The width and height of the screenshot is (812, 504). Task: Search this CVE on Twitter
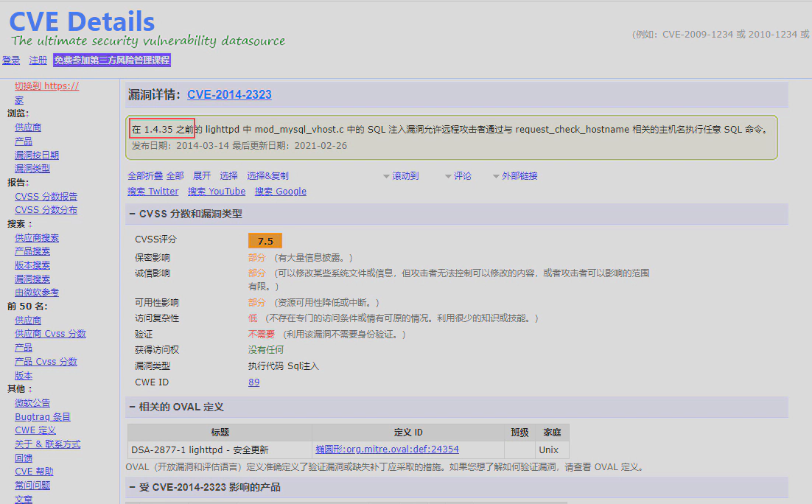[x=153, y=192]
